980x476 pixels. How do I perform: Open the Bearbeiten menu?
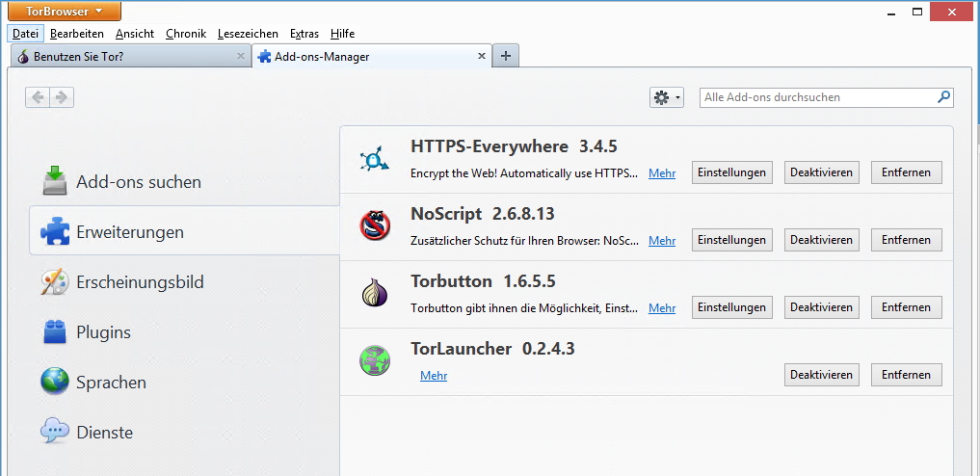(x=77, y=34)
